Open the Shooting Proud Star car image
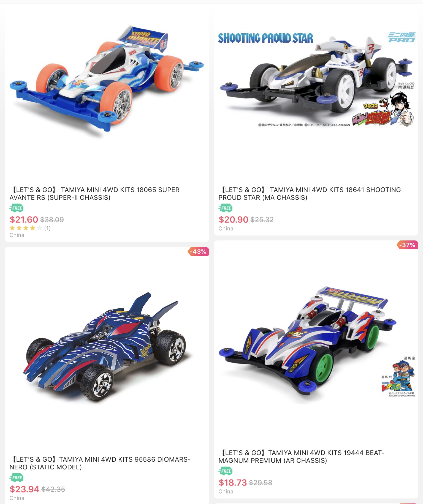The height and width of the screenshot is (504, 423). point(316,79)
